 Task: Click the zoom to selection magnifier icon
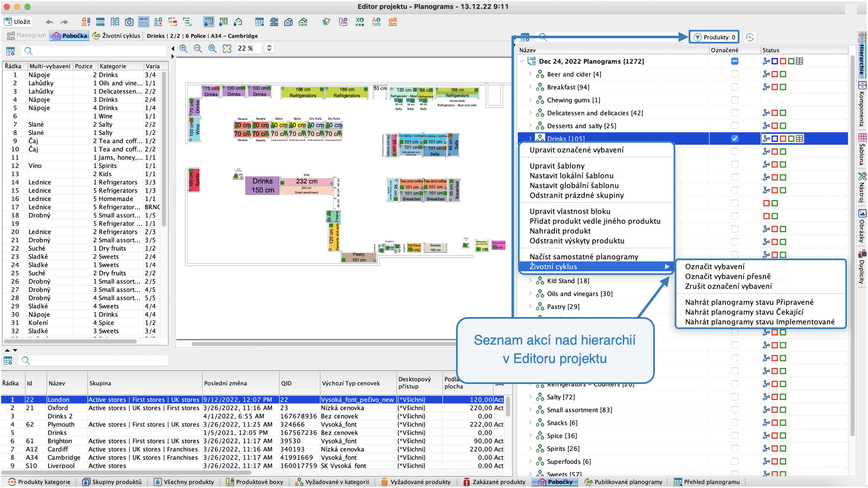tap(212, 49)
